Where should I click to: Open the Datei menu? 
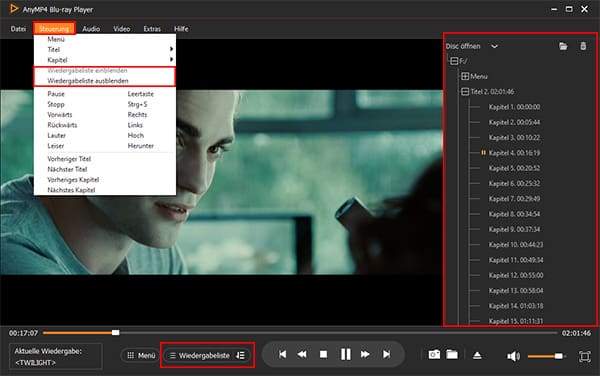[x=18, y=29]
